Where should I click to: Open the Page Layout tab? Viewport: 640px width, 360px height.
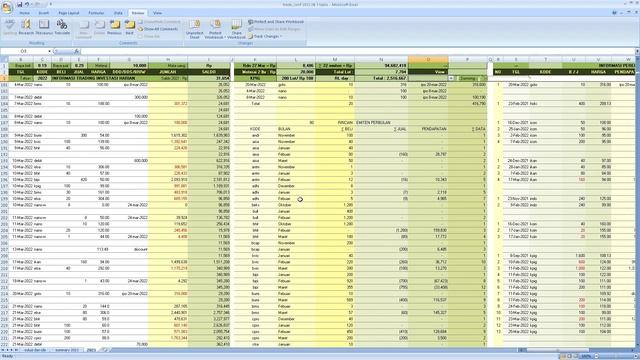click(x=69, y=13)
